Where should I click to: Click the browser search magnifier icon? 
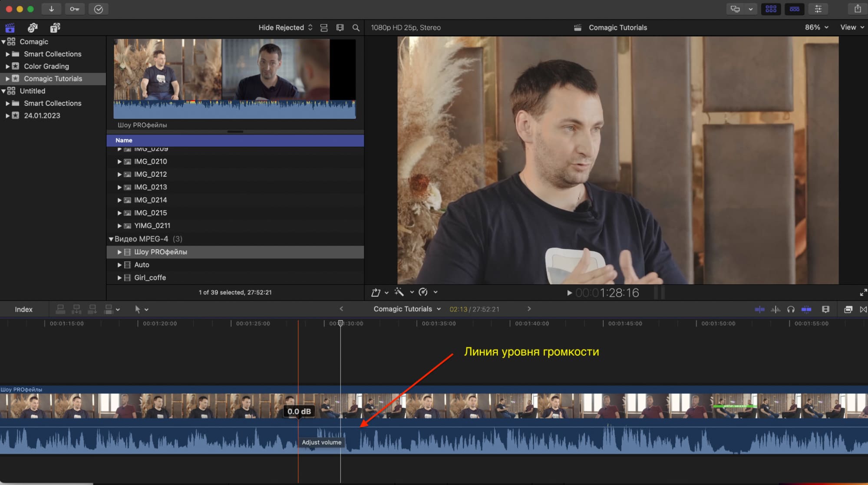pyautogui.click(x=356, y=28)
